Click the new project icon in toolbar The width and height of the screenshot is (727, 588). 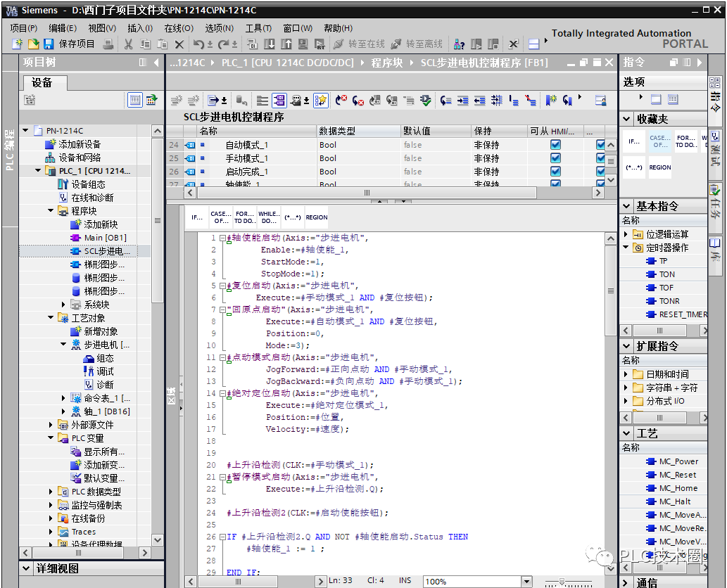point(17,44)
